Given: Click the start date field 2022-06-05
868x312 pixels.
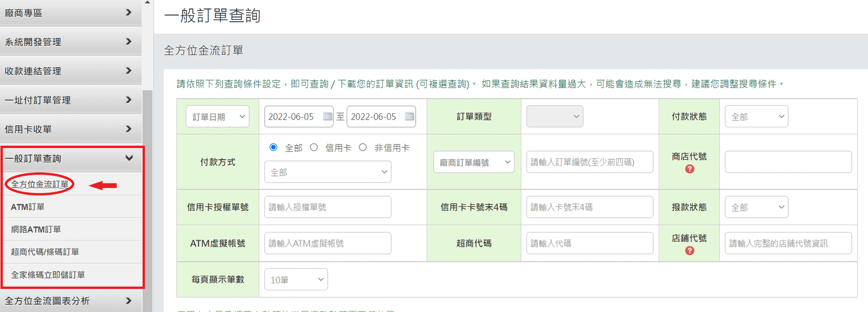Looking at the screenshot, I should [x=299, y=116].
